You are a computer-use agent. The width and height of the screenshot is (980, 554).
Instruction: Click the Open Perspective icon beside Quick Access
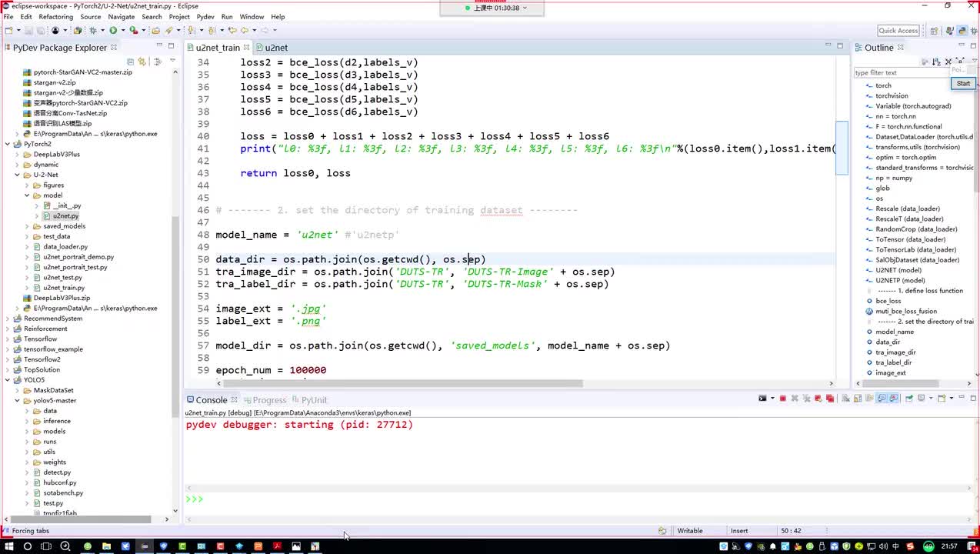click(x=934, y=31)
